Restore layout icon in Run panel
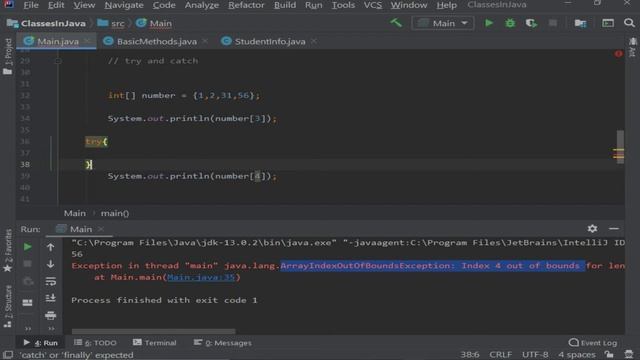 coord(27,302)
